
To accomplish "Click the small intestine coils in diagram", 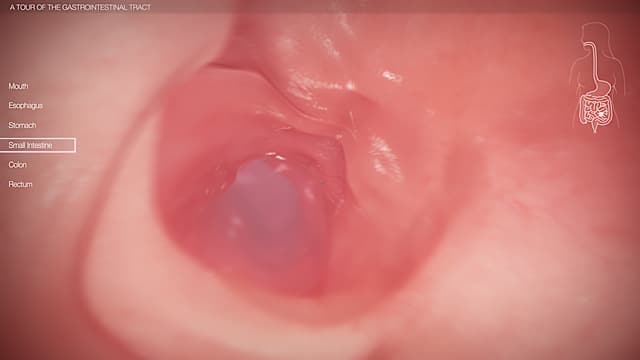I will (595, 112).
